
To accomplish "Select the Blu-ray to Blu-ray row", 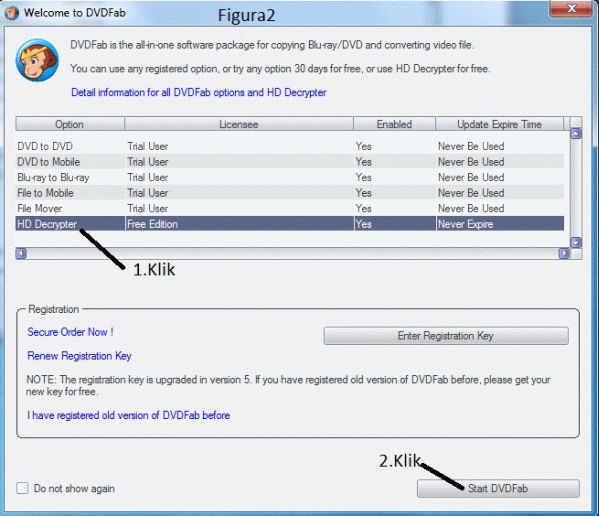I will point(290,177).
